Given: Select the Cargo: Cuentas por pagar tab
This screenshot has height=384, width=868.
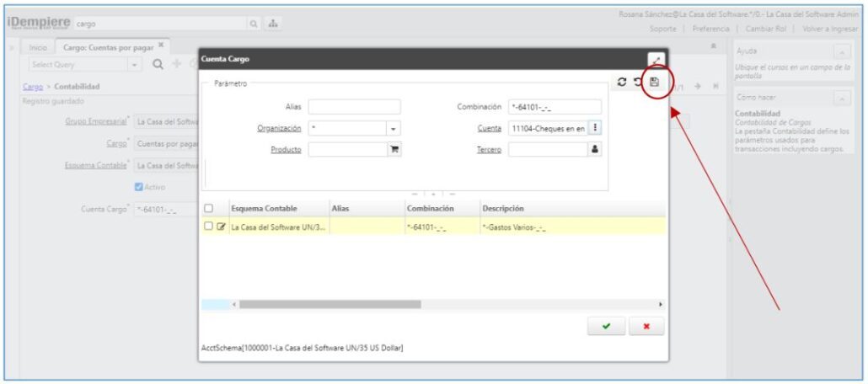Looking at the screenshot, I should pos(108,47).
